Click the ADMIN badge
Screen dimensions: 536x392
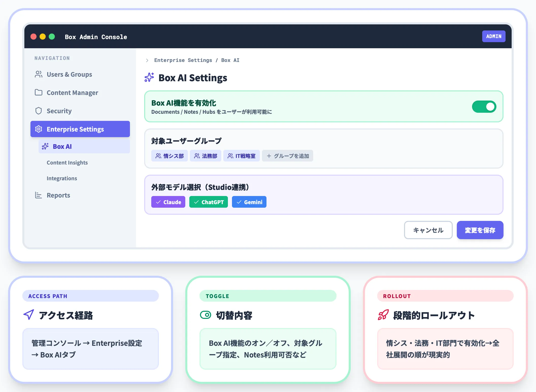point(494,36)
